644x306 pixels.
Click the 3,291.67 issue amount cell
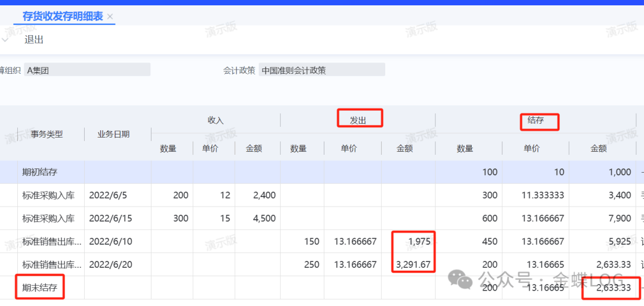click(413, 265)
